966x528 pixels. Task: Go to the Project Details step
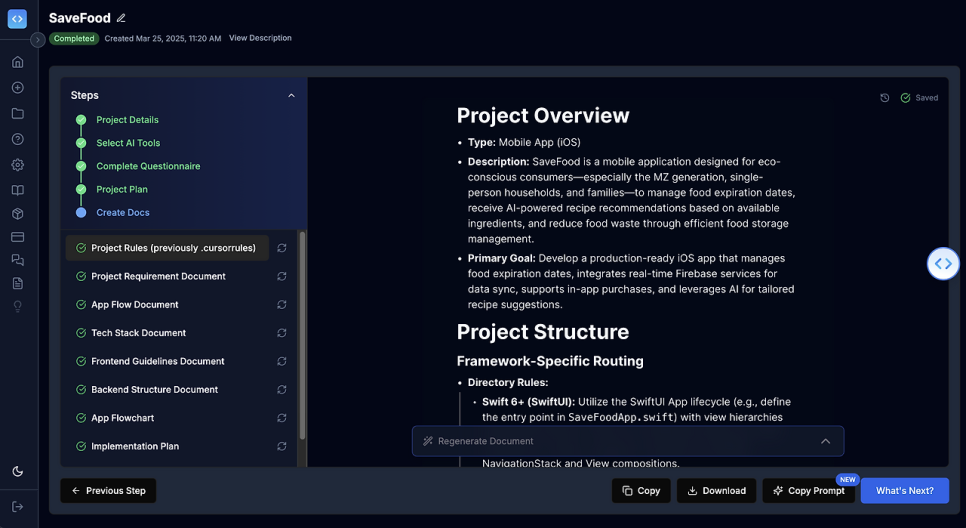click(127, 120)
